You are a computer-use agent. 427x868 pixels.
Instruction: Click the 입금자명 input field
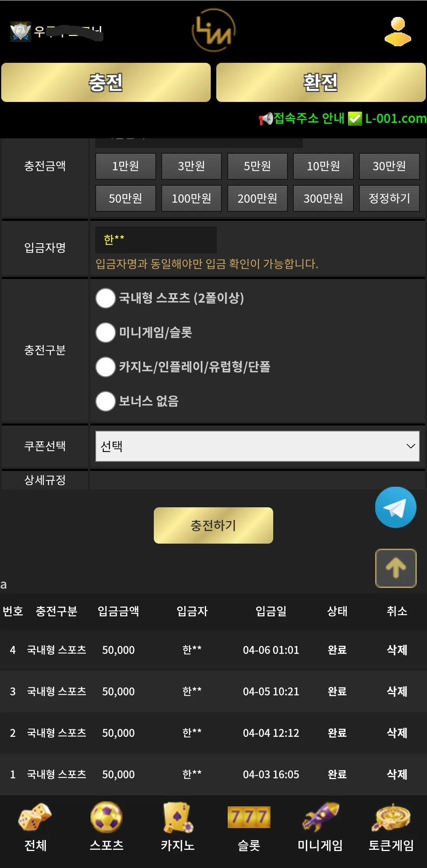(156, 239)
